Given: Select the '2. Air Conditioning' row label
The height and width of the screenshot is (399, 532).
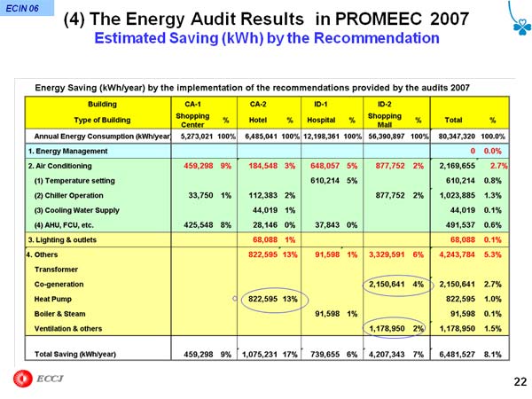Looking at the screenshot, I should (x=60, y=166).
